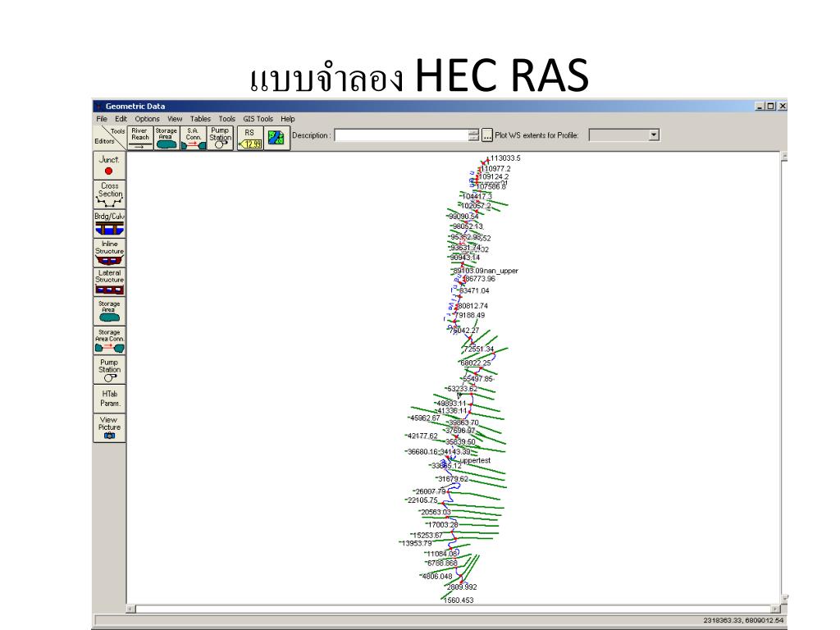Screen dimensions: 840x630
Task: Click the View Picture button
Action: click(x=109, y=427)
